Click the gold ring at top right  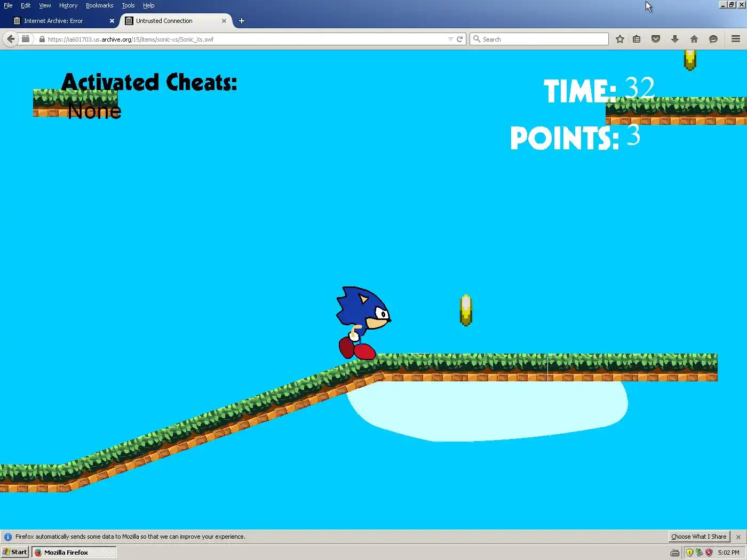pyautogui.click(x=690, y=60)
